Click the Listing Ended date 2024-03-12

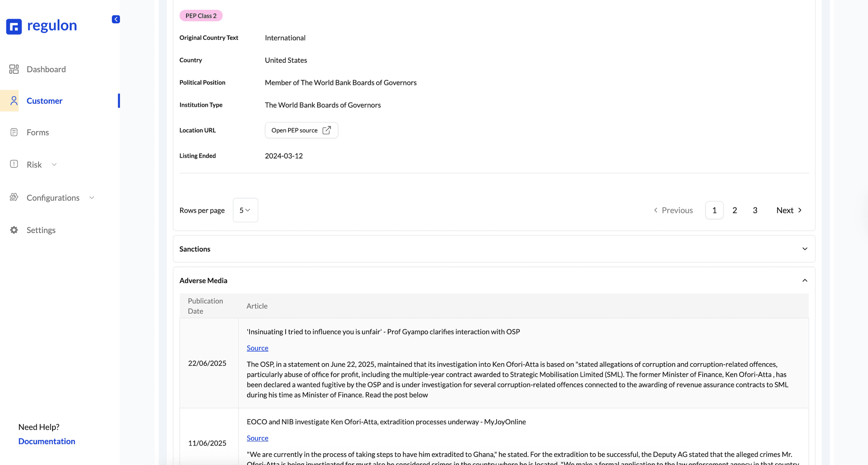[x=284, y=156]
